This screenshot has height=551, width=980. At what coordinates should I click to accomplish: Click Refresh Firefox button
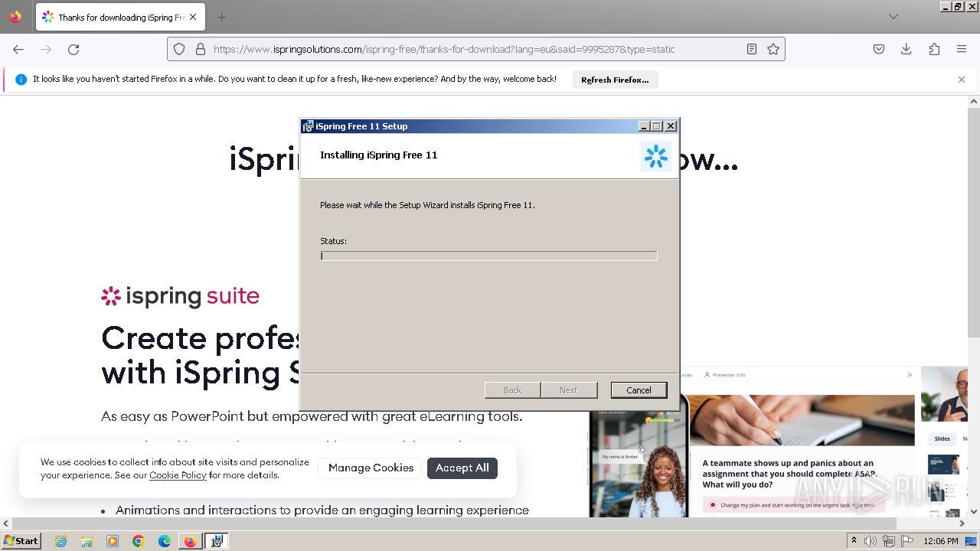(615, 80)
